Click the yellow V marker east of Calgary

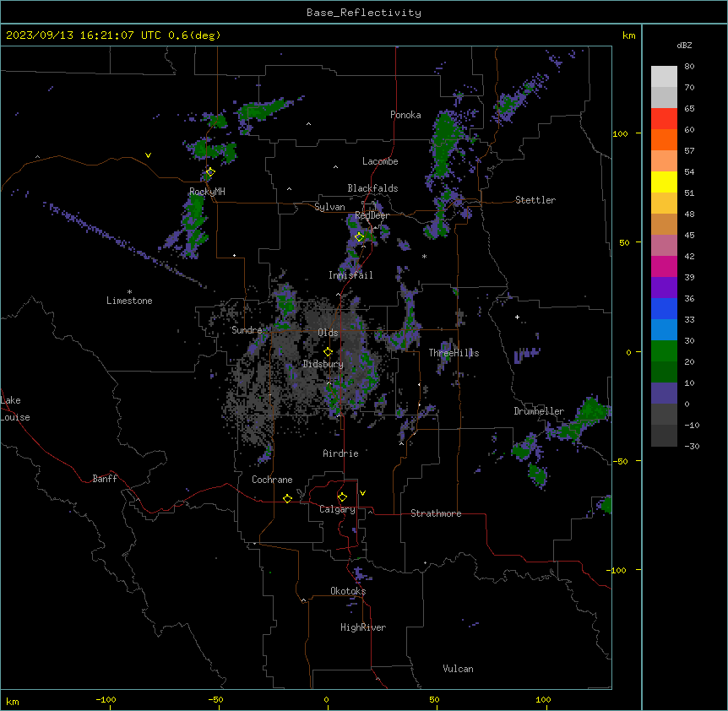coord(362,493)
